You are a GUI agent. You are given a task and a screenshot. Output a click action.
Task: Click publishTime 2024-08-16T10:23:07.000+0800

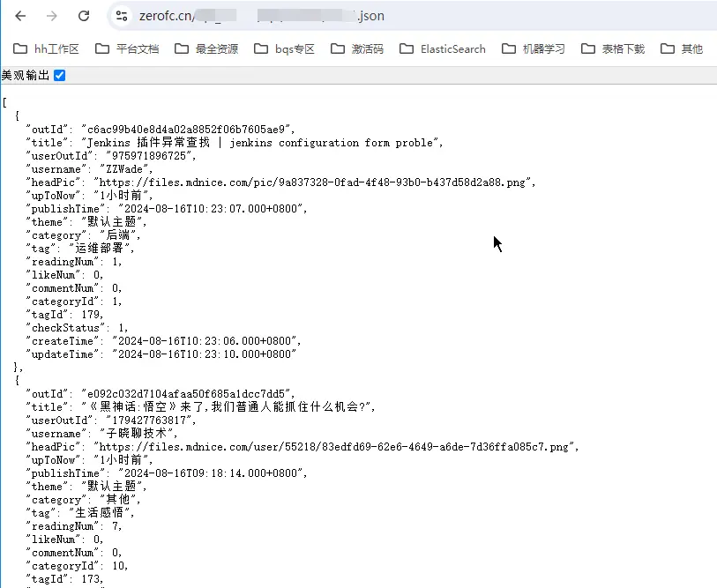(x=212, y=209)
